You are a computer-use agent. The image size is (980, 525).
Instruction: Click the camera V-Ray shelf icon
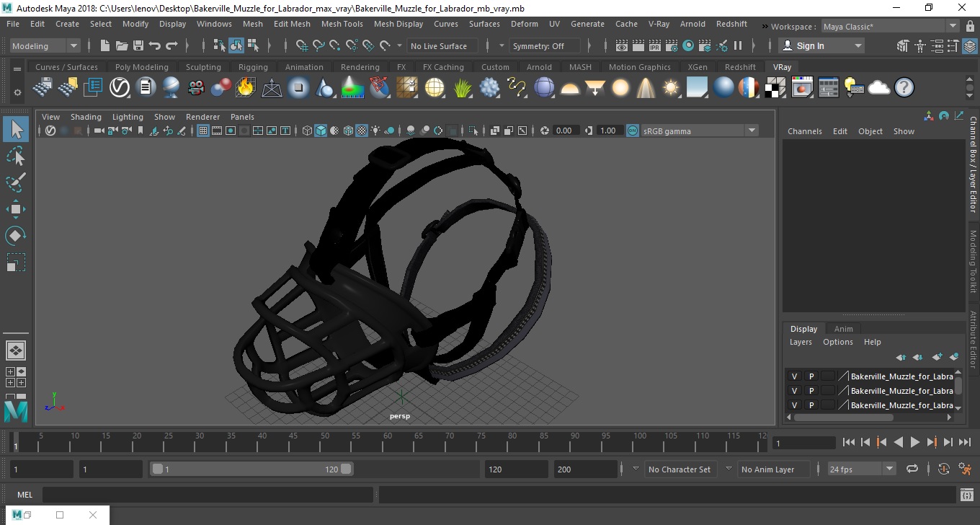195,88
